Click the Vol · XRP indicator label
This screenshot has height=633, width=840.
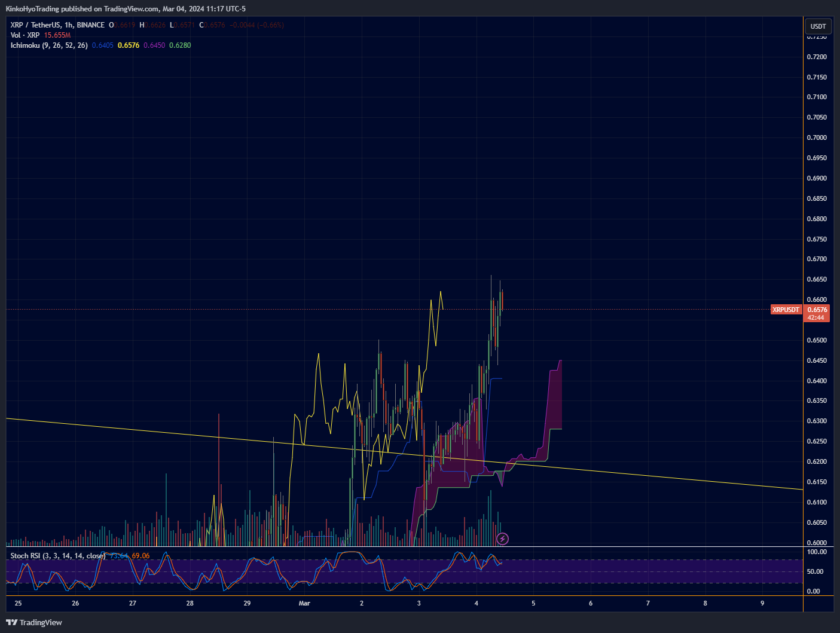(25, 35)
